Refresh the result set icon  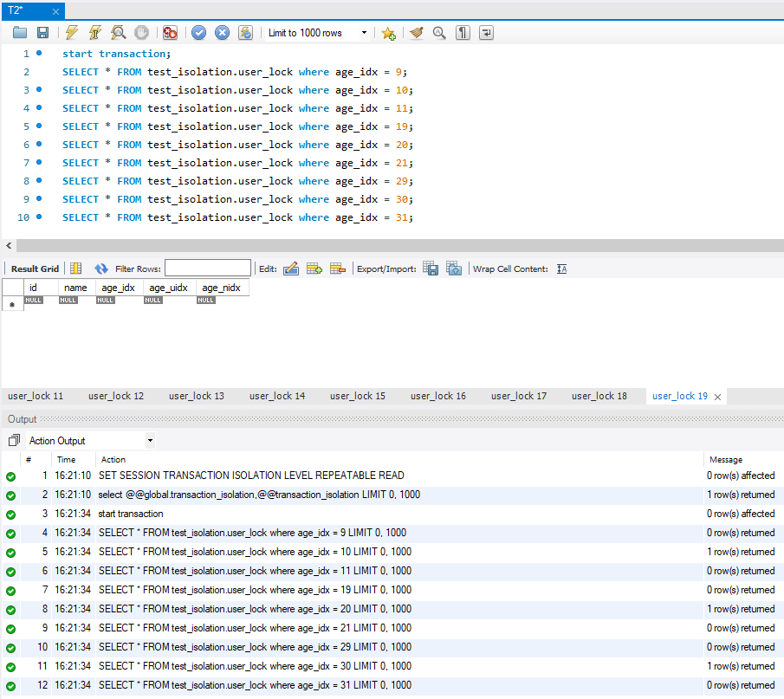click(101, 269)
